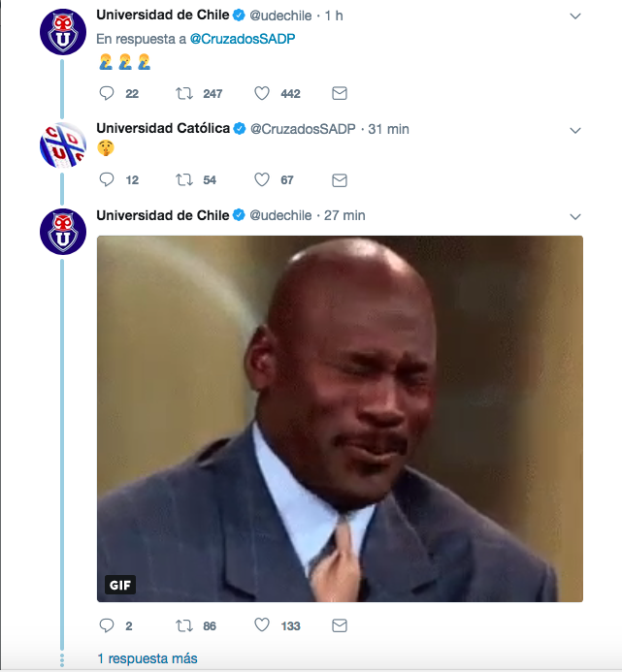Screen dimensions: 622x672
Task: Open options chevron on GIF tweet
Action: coord(574,216)
